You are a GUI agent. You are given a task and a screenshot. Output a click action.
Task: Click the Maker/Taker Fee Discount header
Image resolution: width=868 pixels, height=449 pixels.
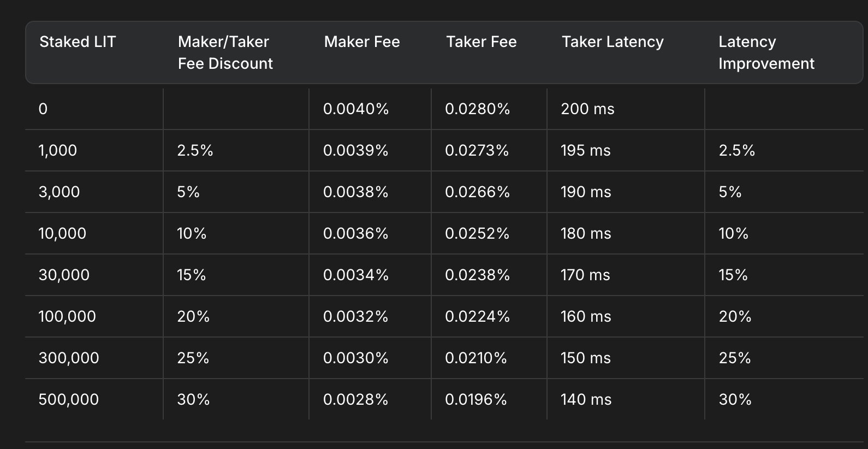pyautogui.click(x=225, y=52)
